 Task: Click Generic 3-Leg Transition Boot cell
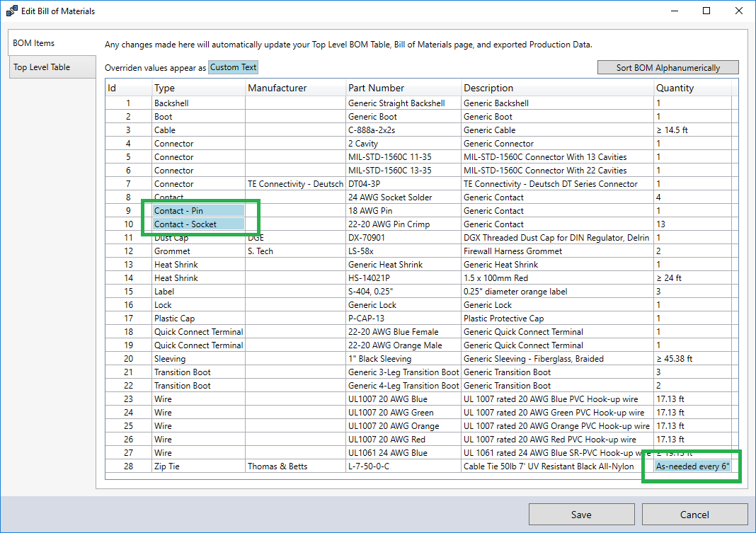[x=403, y=372]
